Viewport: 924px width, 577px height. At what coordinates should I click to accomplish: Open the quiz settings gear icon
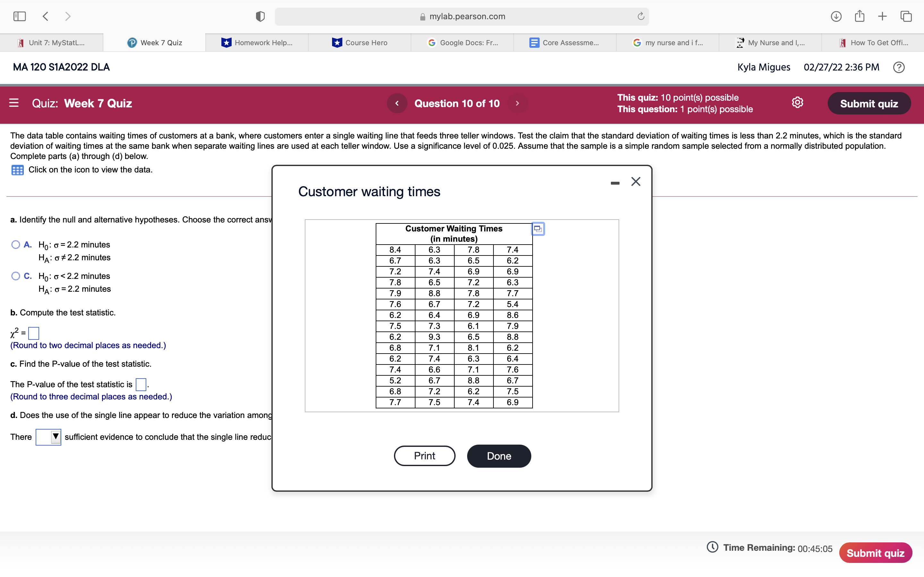(x=797, y=103)
